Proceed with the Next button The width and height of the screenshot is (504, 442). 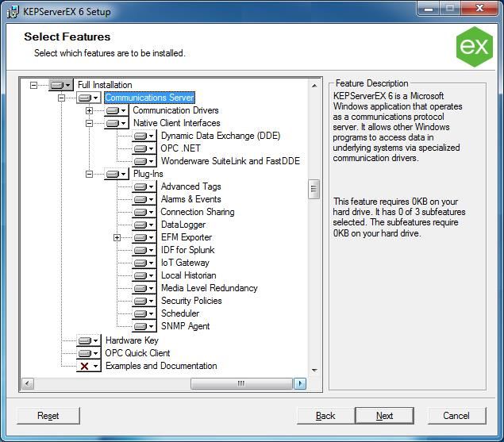pos(384,416)
